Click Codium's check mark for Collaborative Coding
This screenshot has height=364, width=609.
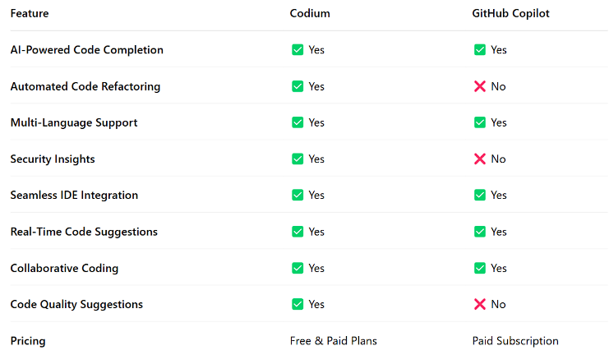(x=298, y=268)
